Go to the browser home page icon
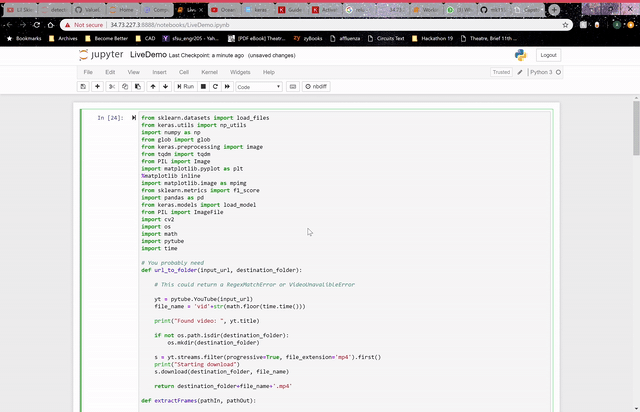Viewport: 640px width, 412px height. [51, 25]
